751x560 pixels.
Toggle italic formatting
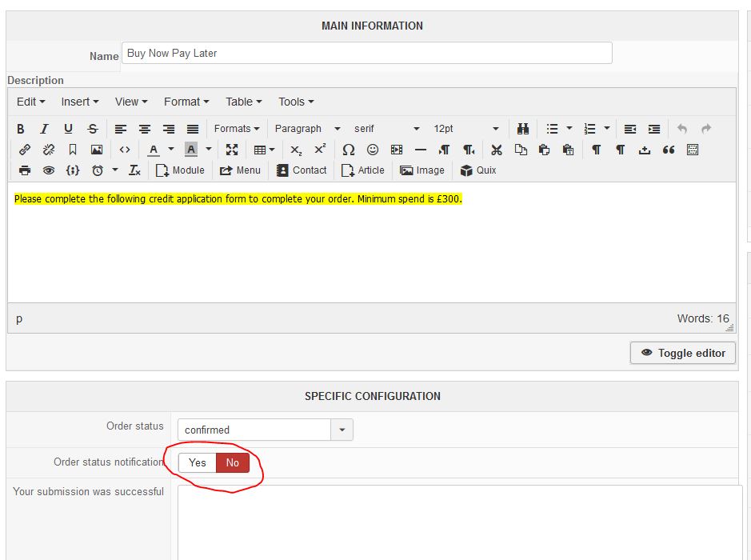(45, 129)
